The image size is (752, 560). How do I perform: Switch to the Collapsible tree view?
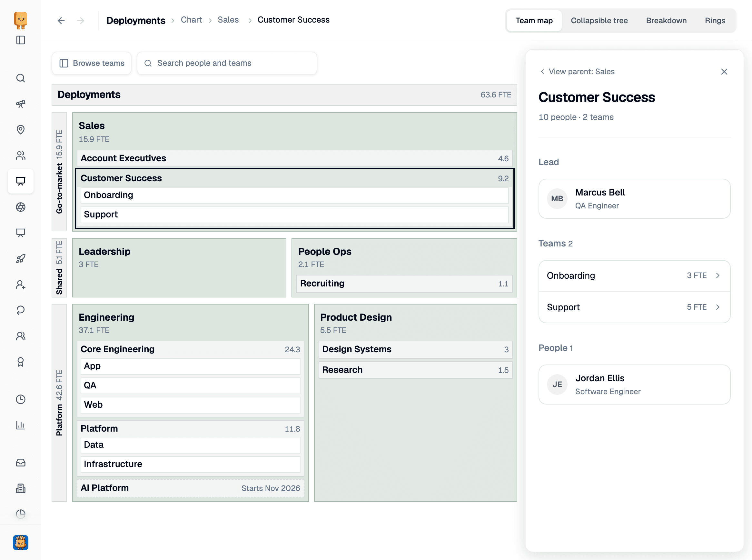pos(599,21)
